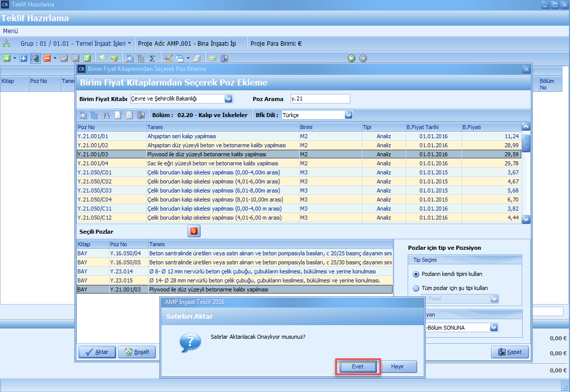Image resolution: width=570 pixels, height=392 pixels.
Task: Select 'Pozların kendi tipini kullan' radio option
Action: tap(416, 274)
